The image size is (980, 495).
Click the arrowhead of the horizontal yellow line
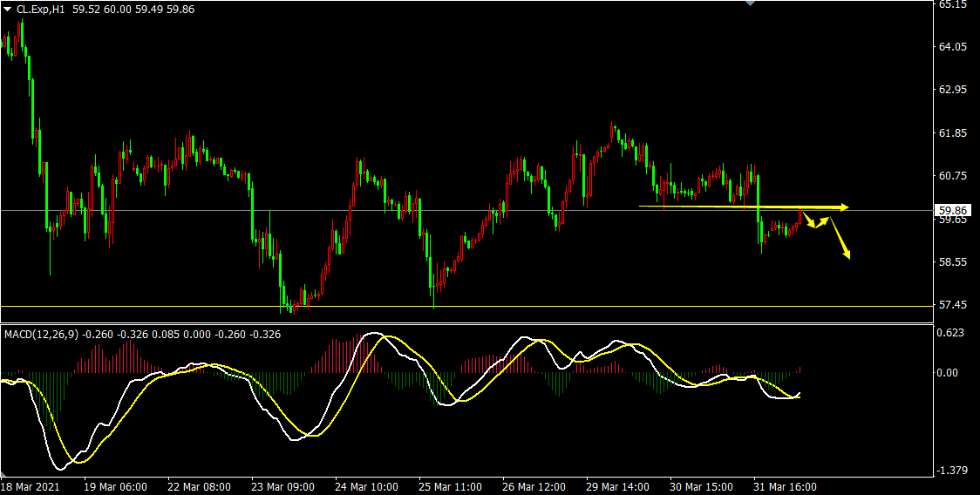842,207
